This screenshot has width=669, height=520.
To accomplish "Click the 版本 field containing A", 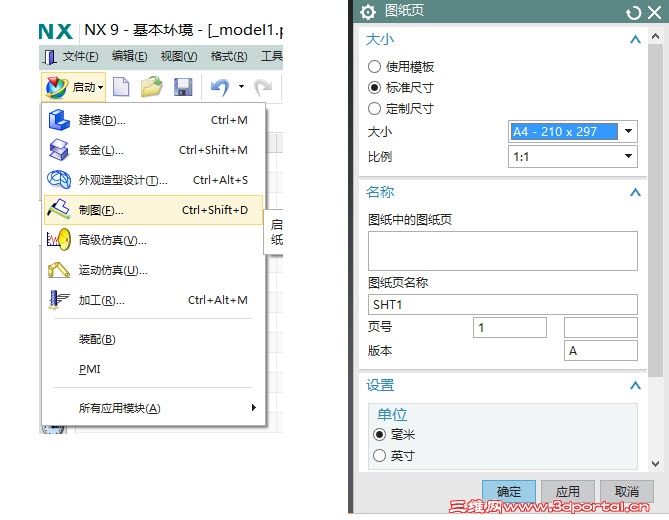I will click(601, 351).
